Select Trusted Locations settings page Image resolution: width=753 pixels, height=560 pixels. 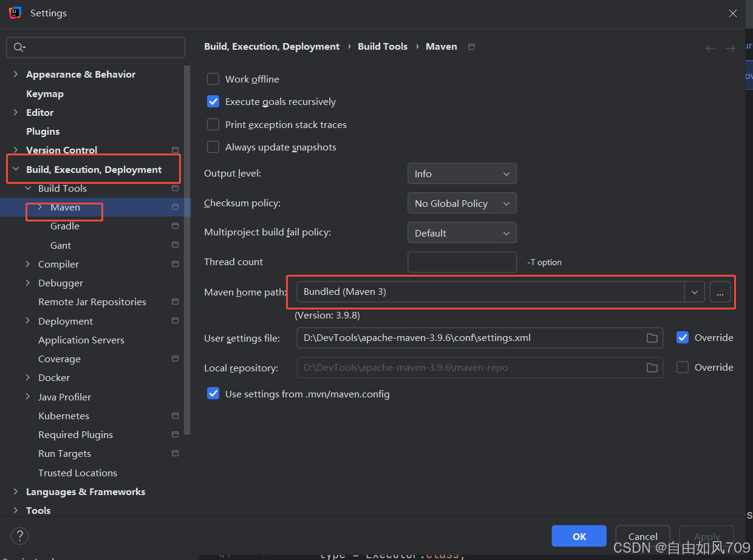coord(78,473)
